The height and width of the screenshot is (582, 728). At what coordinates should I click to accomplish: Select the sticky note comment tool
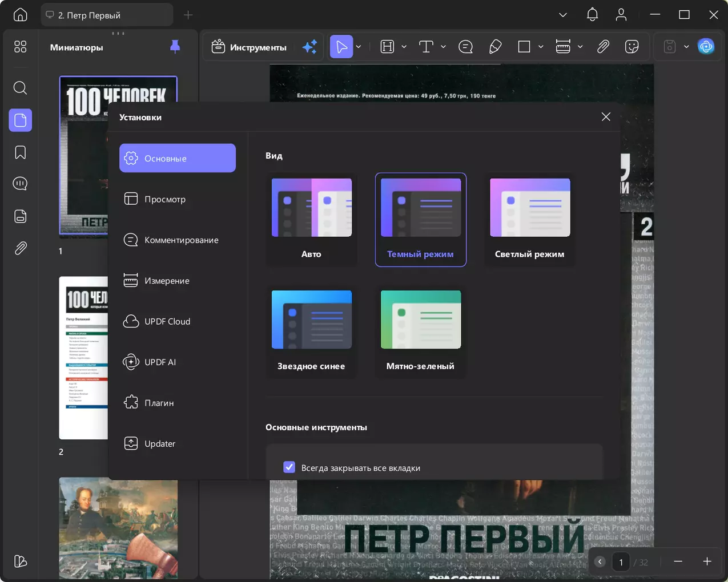466,47
